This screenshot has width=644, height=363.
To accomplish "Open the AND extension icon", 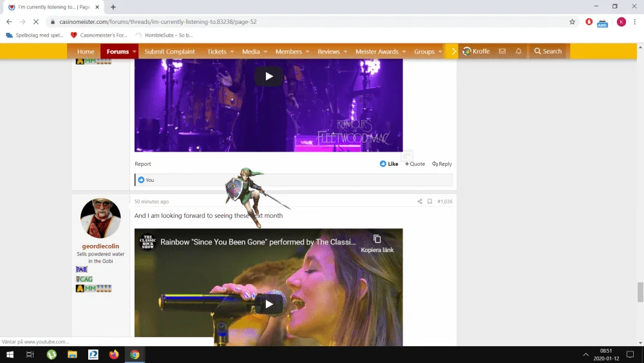I will click(603, 23).
